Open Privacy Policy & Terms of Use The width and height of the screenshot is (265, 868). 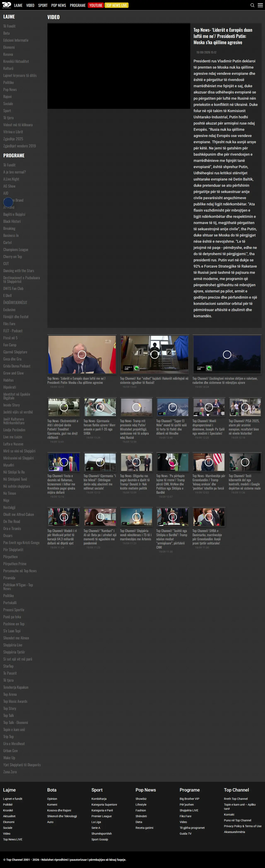[242, 826]
